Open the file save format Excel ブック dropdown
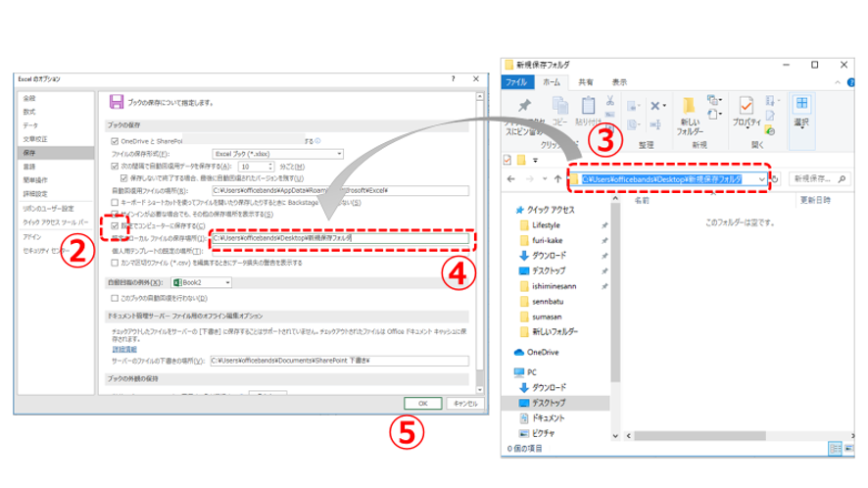This screenshot has height=488, width=868. (x=278, y=154)
